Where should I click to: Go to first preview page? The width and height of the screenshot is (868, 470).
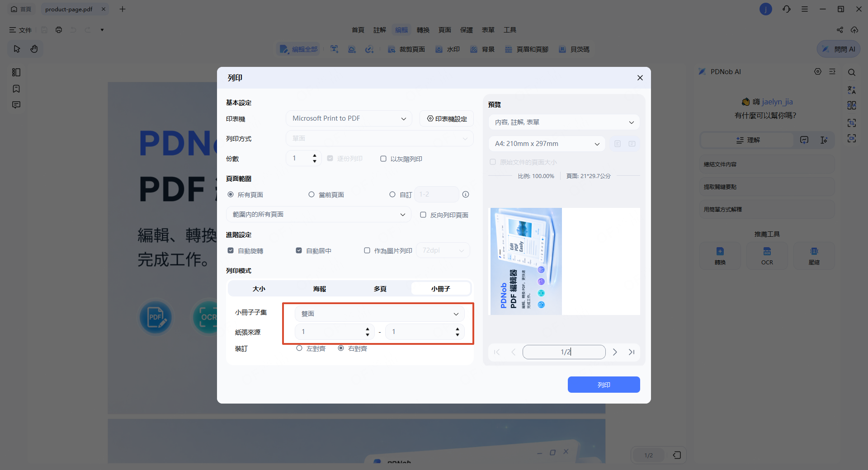[497, 352]
